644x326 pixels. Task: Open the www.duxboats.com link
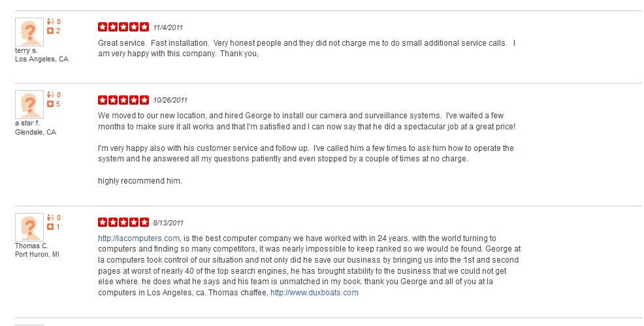pyautogui.click(x=314, y=293)
